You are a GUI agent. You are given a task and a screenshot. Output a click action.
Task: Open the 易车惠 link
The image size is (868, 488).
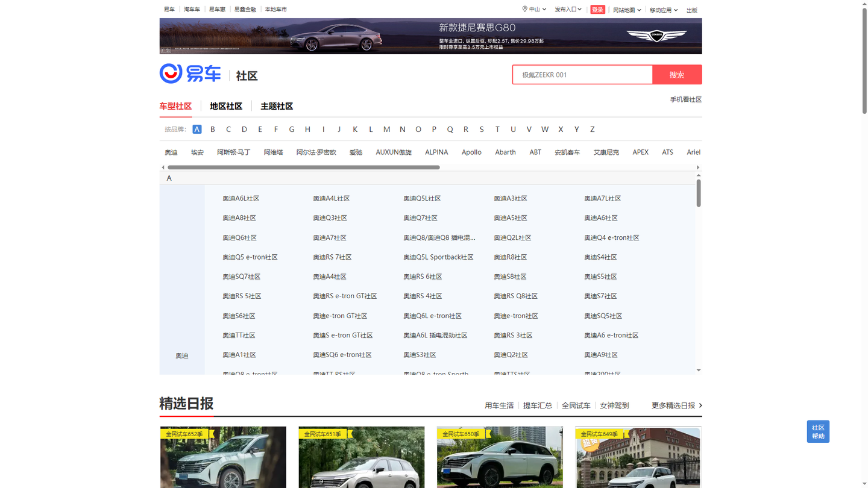coord(217,10)
